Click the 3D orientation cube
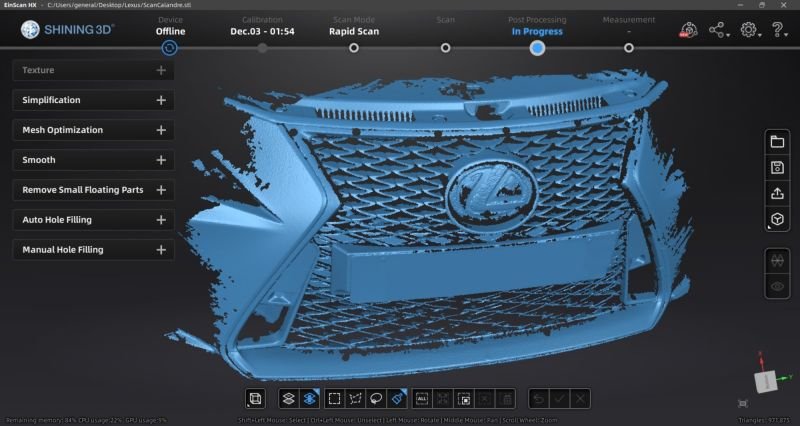The image size is (800, 426). coord(767,379)
